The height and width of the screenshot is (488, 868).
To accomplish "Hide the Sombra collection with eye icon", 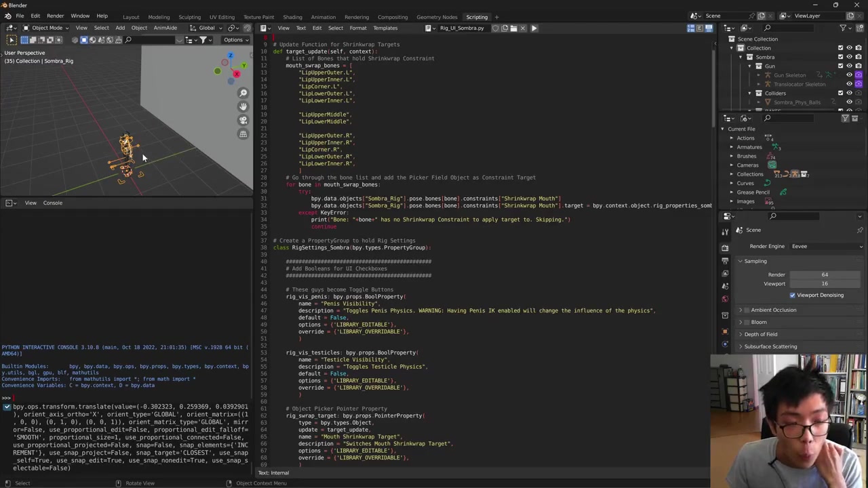I will [x=849, y=57].
